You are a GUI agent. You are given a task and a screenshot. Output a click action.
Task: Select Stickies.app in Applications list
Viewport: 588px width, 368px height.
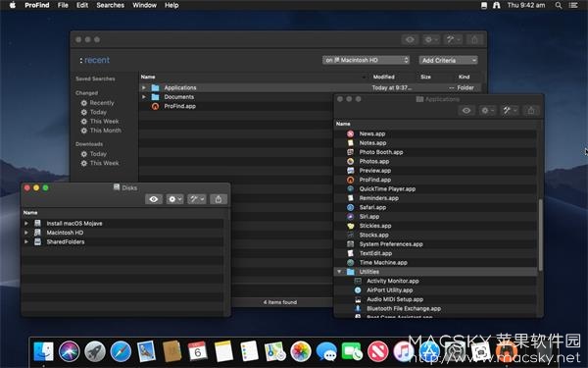click(x=436, y=226)
